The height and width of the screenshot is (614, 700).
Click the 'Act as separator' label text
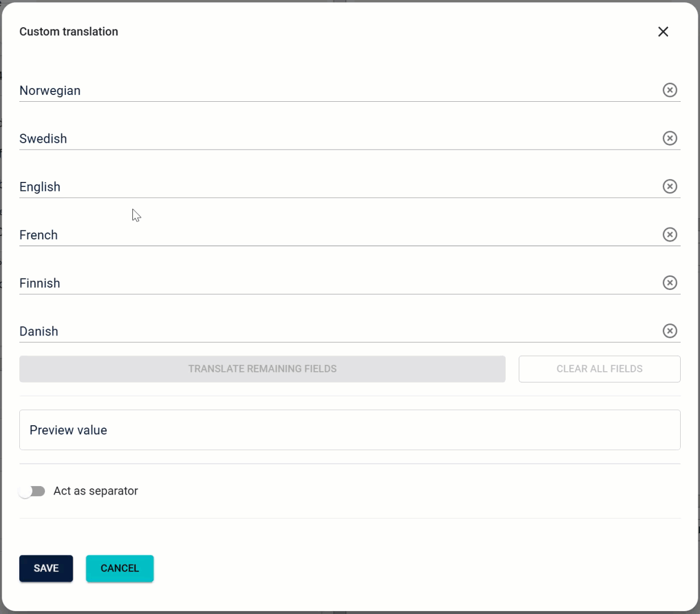[x=95, y=491]
